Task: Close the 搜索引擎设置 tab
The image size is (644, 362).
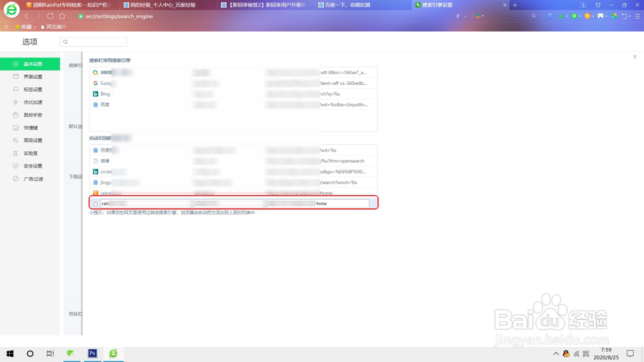Action: 505,5
